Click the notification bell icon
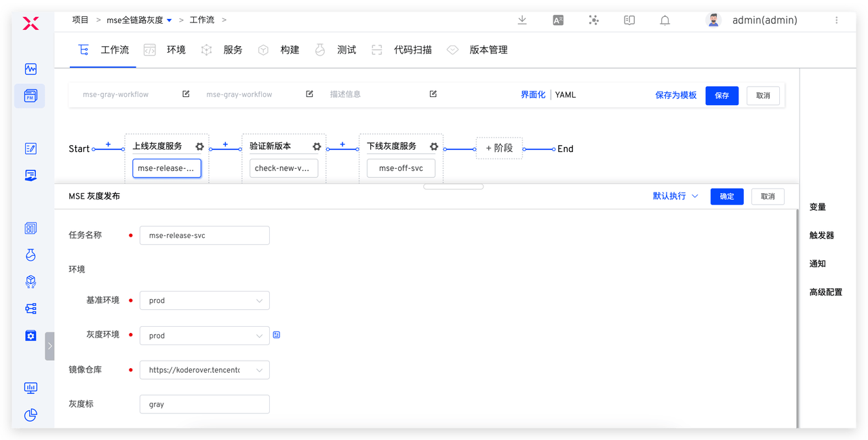The image size is (868, 440). [x=665, y=20]
